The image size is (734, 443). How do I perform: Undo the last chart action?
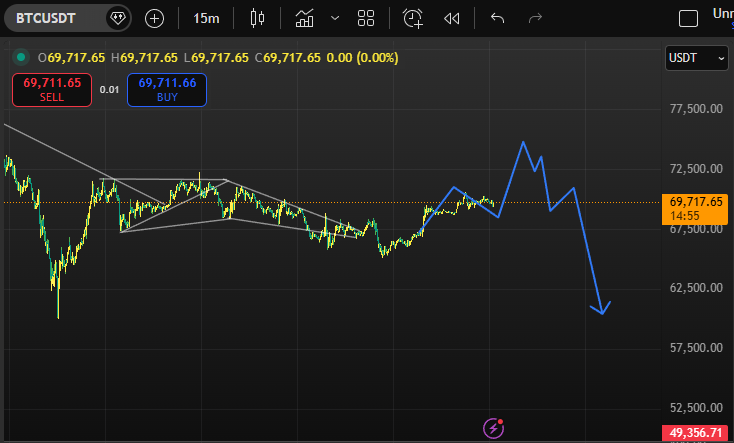tap(498, 18)
